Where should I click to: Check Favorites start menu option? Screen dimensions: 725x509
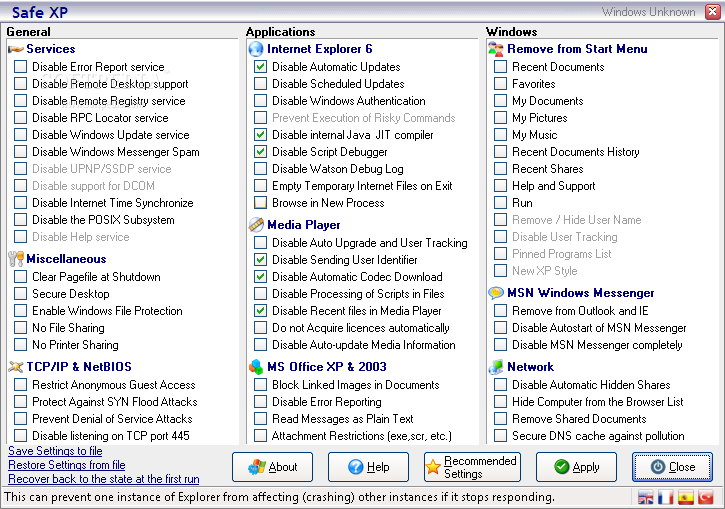(x=500, y=84)
